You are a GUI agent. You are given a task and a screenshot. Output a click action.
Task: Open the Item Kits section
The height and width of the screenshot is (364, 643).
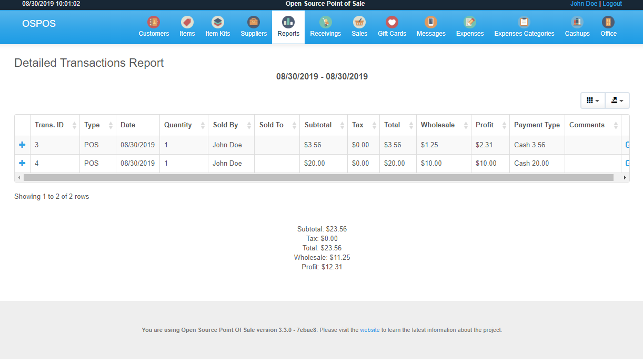[x=217, y=26]
